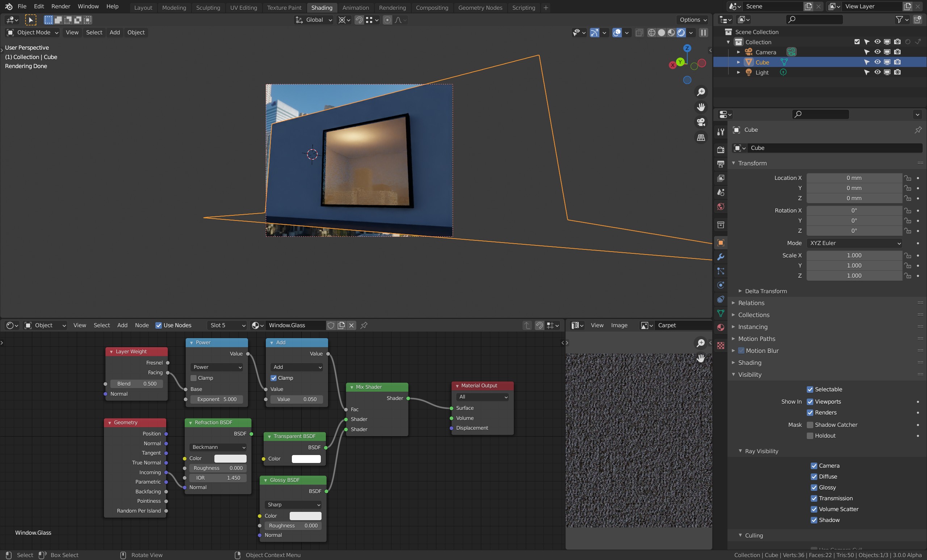Switch to the Rendering workspace tab
927x560 pixels.
393,8
